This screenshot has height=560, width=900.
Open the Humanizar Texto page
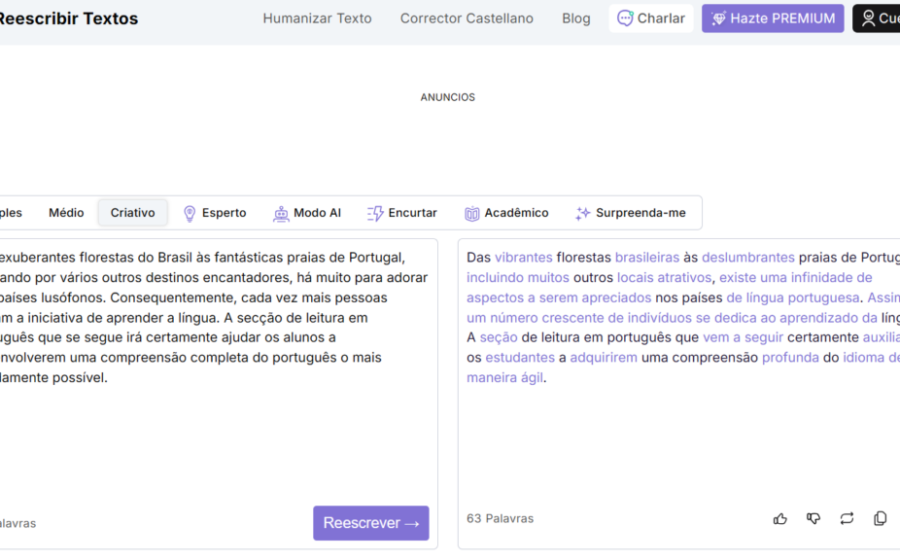point(317,18)
